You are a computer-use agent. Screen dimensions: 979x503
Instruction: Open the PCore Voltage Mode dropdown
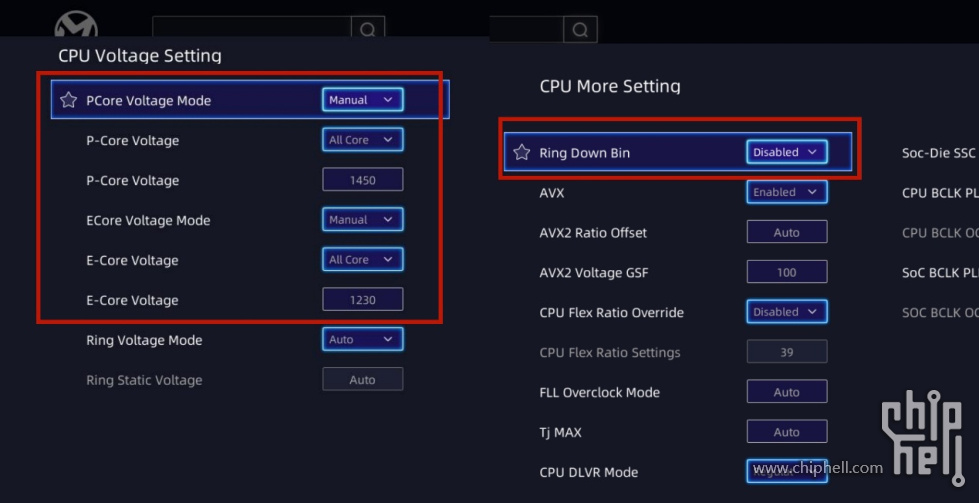[x=363, y=100]
